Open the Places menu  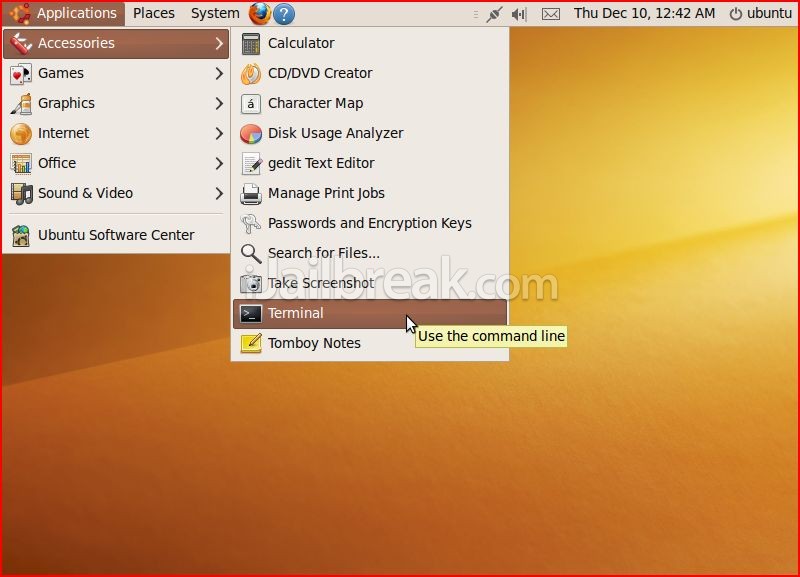click(154, 13)
